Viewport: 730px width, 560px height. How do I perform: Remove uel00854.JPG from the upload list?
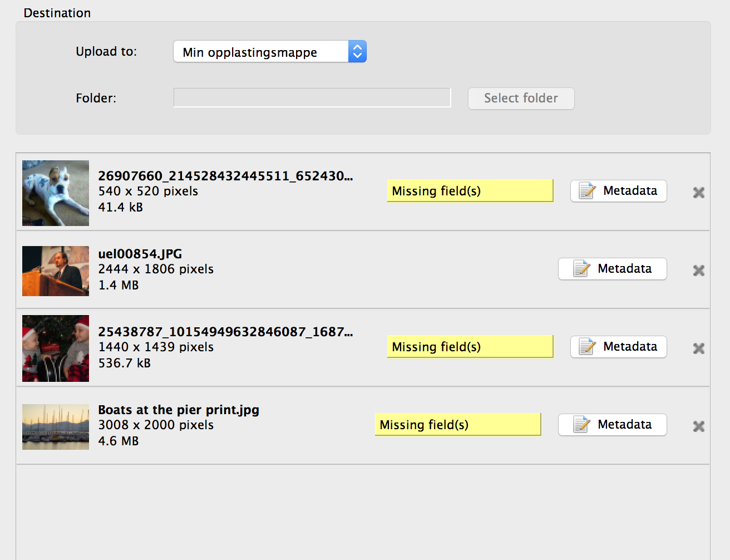point(698,271)
